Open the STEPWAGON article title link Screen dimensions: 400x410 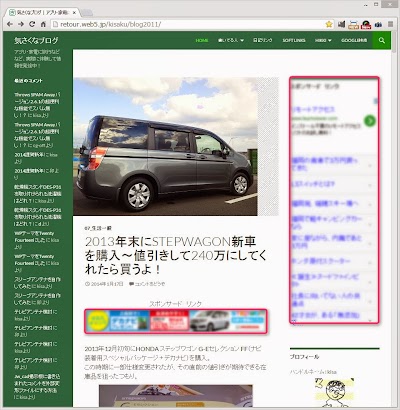coord(176,255)
